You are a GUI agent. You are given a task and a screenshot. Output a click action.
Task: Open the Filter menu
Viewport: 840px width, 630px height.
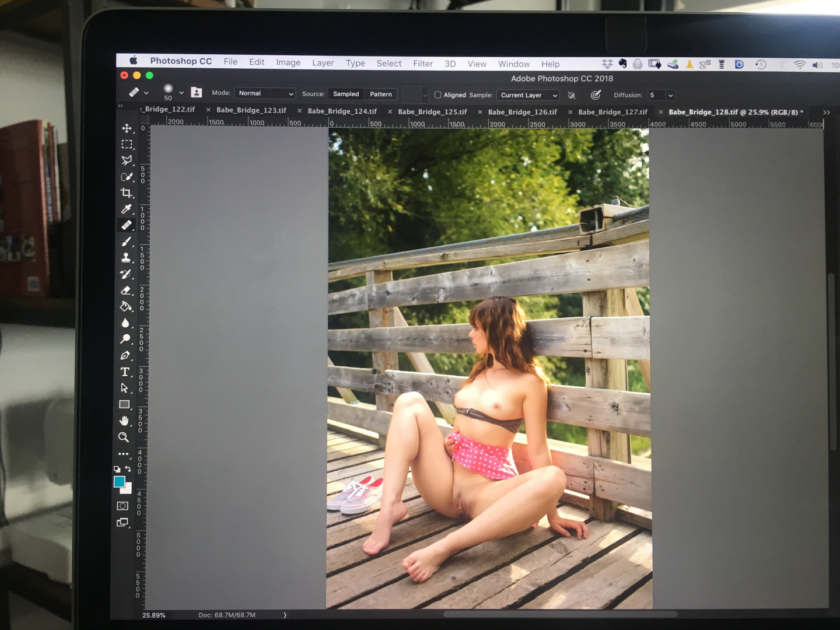423,64
